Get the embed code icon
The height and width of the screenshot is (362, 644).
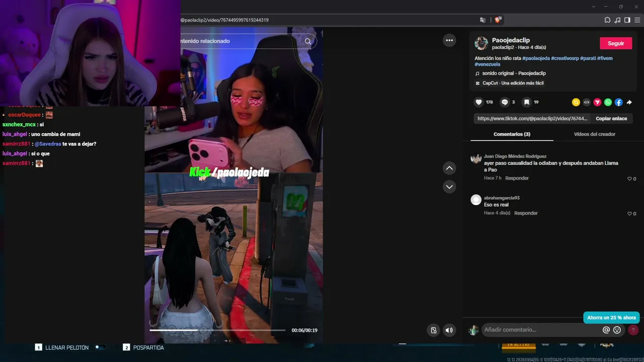point(587,102)
